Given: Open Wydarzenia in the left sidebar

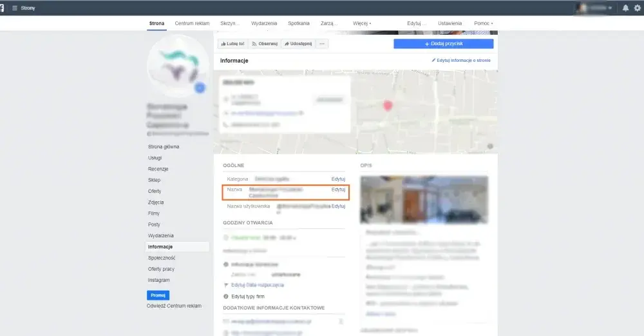Looking at the screenshot, I should (x=160, y=235).
